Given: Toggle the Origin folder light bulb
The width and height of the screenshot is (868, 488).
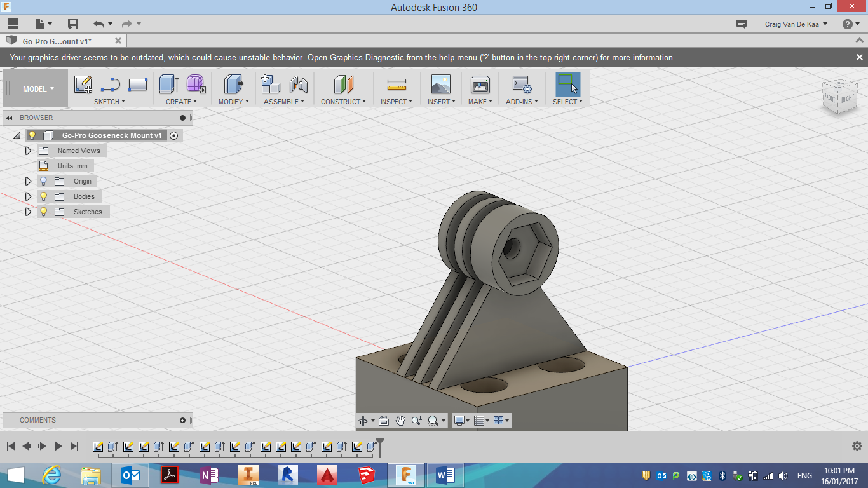Looking at the screenshot, I should (43, 181).
